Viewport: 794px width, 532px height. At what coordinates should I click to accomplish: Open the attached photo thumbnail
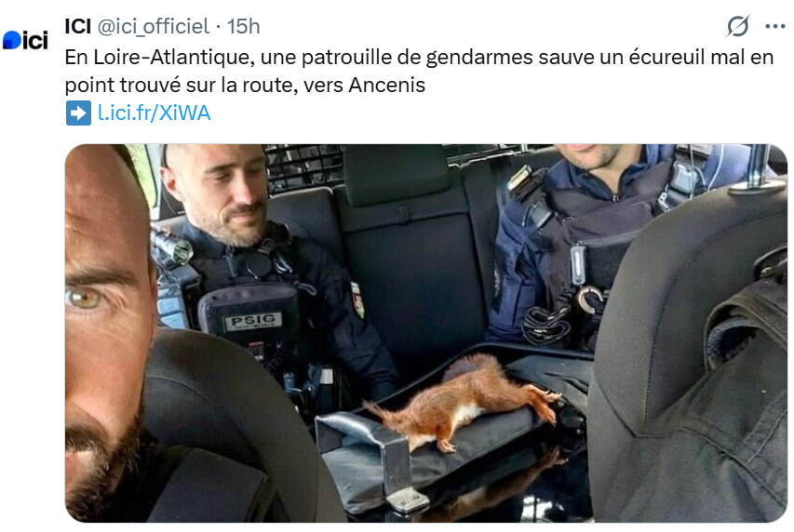(x=426, y=333)
